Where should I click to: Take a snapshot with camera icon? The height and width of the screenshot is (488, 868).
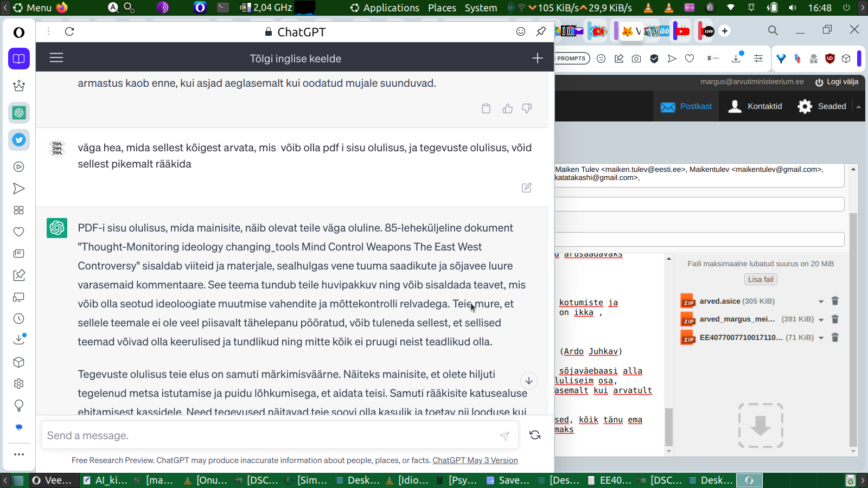point(636,59)
